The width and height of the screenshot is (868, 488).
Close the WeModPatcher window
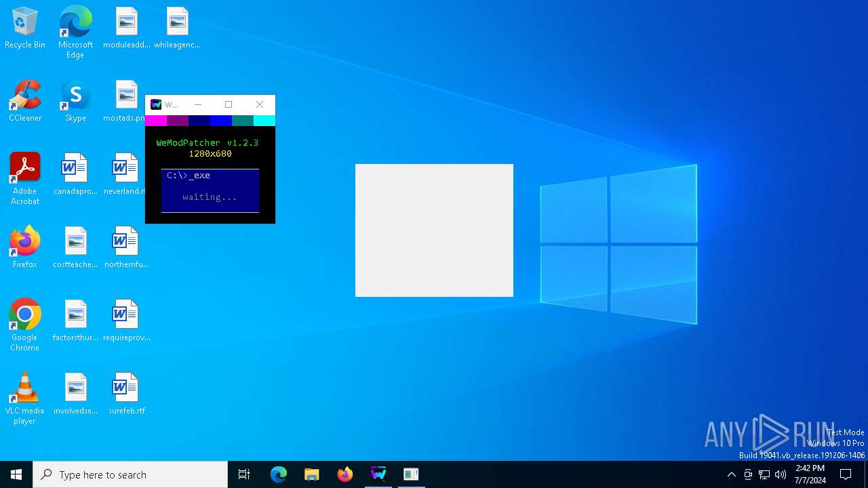pos(260,104)
